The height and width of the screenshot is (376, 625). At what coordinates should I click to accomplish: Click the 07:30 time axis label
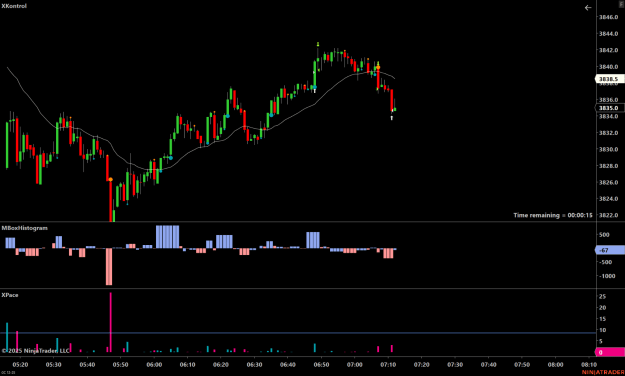pyautogui.click(x=455, y=365)
